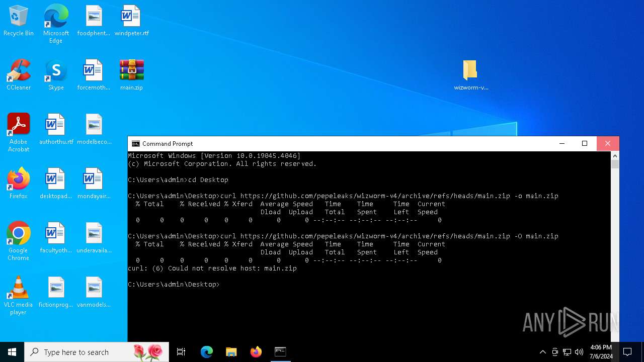The height and width of the screenshot is (362, 644).
Task: Launch Microsoft Edge from desktop shortcut
Action: pyautogui.click(x=56, y=24)
